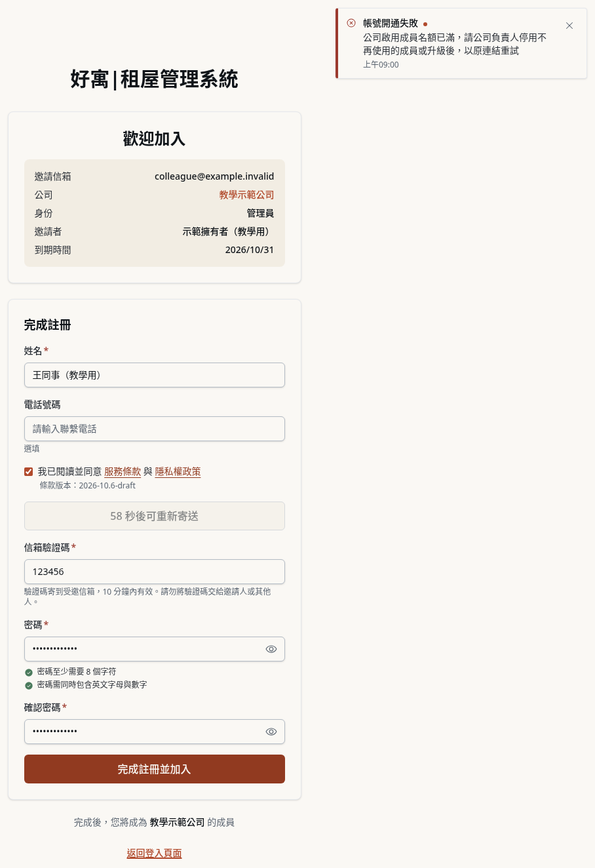This screenshot has height=868, width=595.
Task: Click the 好寓|租屋管理系統 heading
Action: click(x=155, y=79)
